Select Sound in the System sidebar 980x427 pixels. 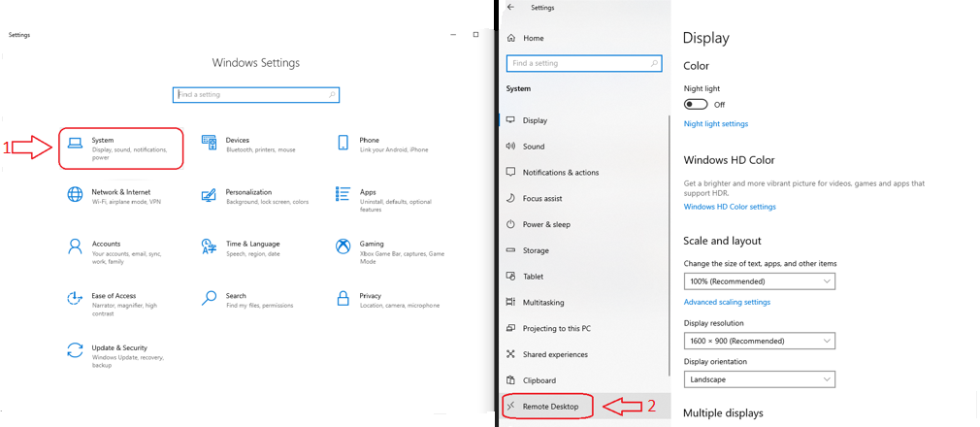[x=534, y=147]
